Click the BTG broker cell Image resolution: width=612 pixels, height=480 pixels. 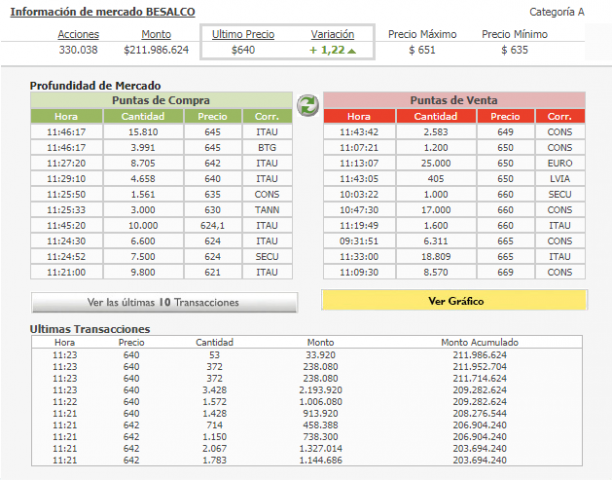click(x=267, y=148)
